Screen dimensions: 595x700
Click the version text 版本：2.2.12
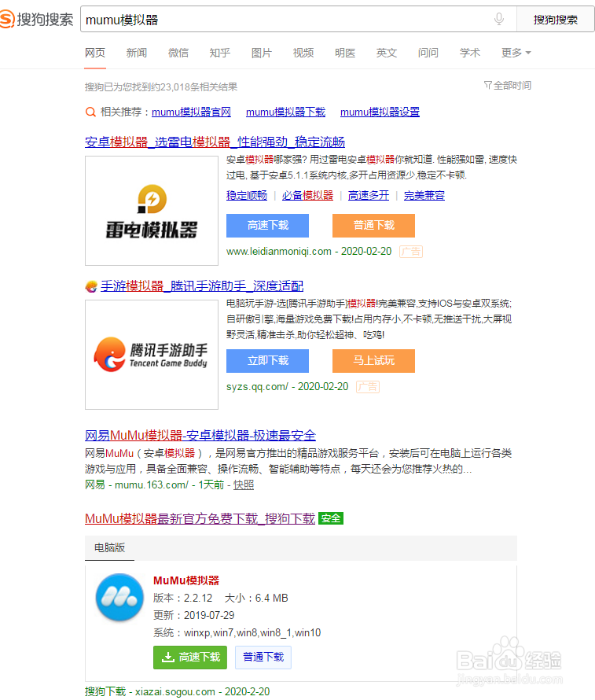click(x=183, y=599)
